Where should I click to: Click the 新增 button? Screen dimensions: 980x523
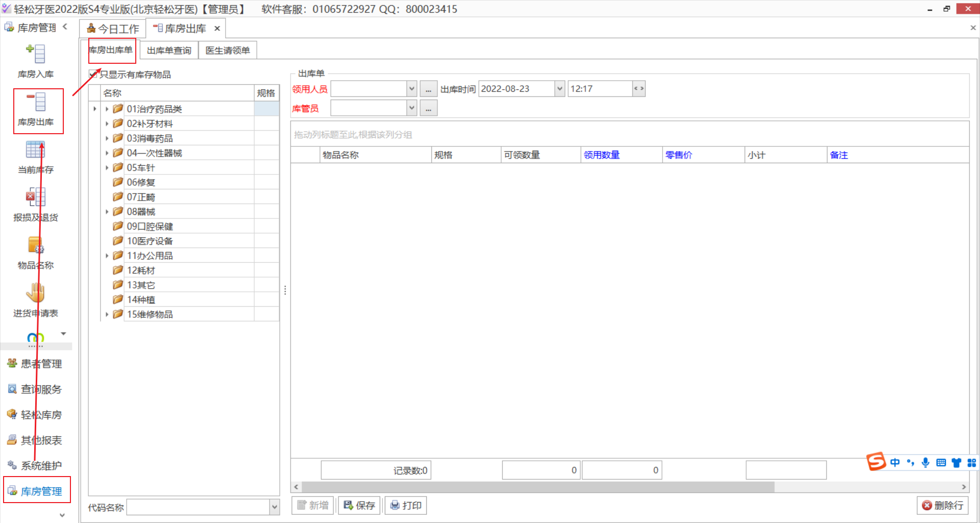313,505
